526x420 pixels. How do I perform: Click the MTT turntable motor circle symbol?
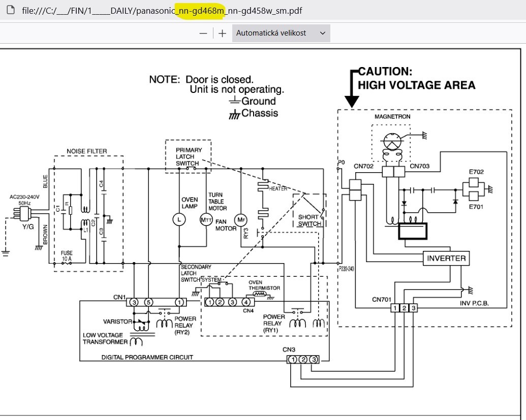[206, 219]
